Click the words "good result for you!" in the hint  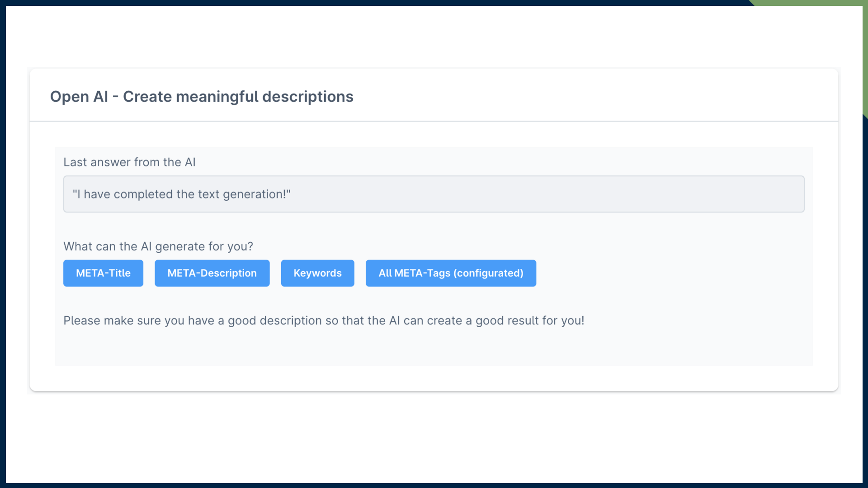tap(530, 320)
